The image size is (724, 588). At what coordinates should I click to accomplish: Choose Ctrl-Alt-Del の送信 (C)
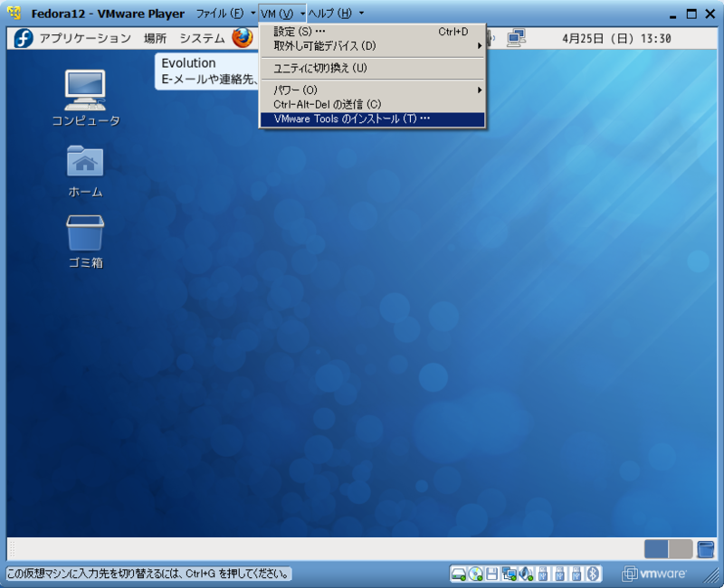click(372, 104)
